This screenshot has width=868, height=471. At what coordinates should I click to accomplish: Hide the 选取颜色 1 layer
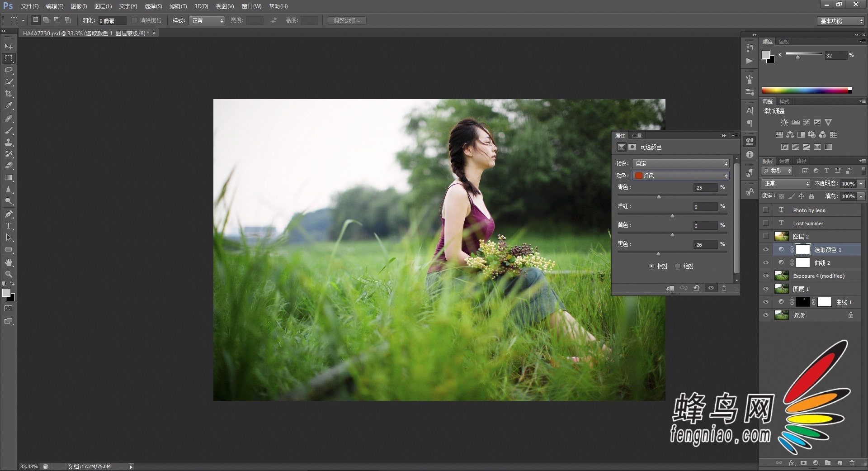(766, 250)
